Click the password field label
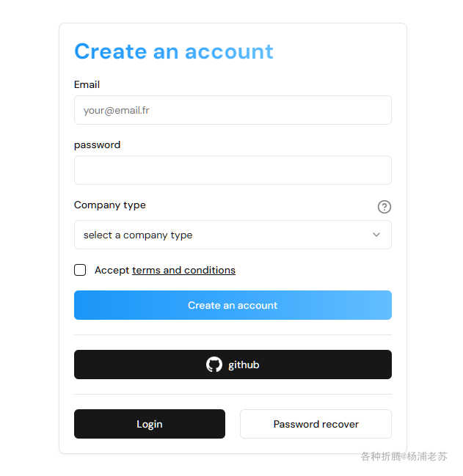Image resolution: width=463 pixels, height=476 pixels. pyautogui.click(x=97, y=145)
